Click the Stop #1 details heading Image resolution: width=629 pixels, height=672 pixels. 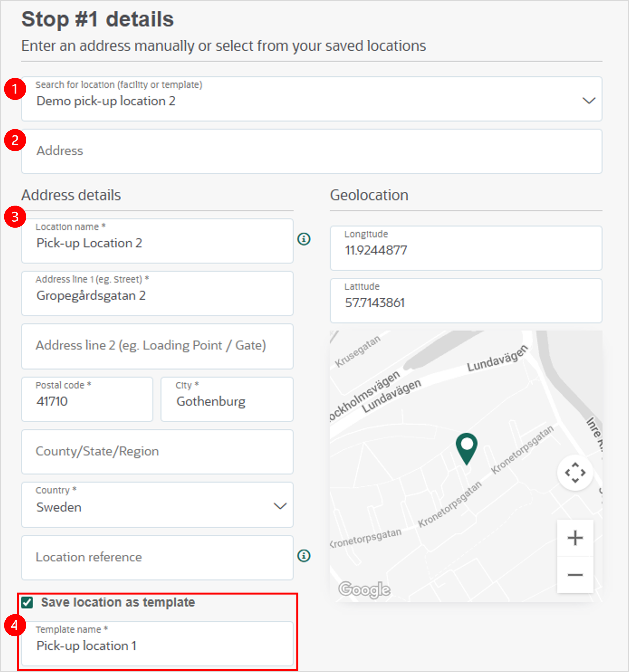[x=97, y=19]
